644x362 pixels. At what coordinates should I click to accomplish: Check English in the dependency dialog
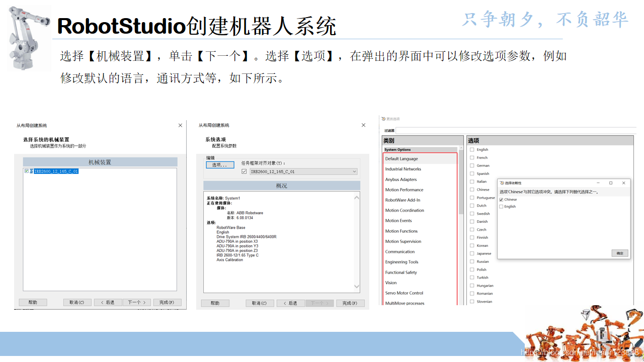tap(501, 207)
